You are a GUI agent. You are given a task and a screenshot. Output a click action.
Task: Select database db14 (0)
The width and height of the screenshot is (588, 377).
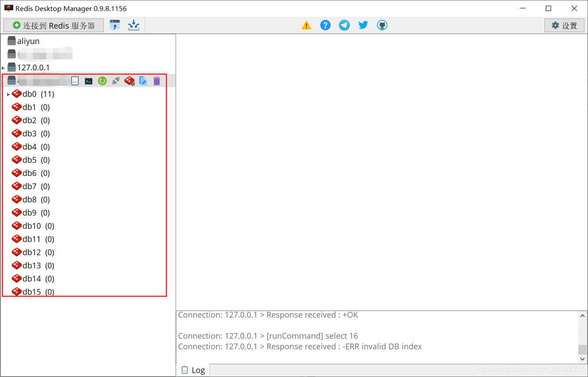pyautogui.click(x=38, y=278)
